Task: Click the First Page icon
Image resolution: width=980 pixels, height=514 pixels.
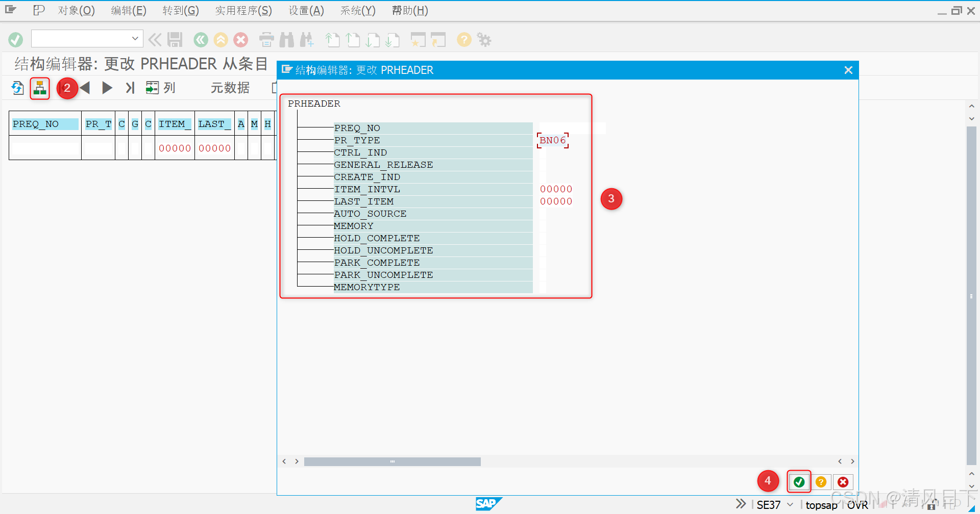Action: [x=332, y=39]
